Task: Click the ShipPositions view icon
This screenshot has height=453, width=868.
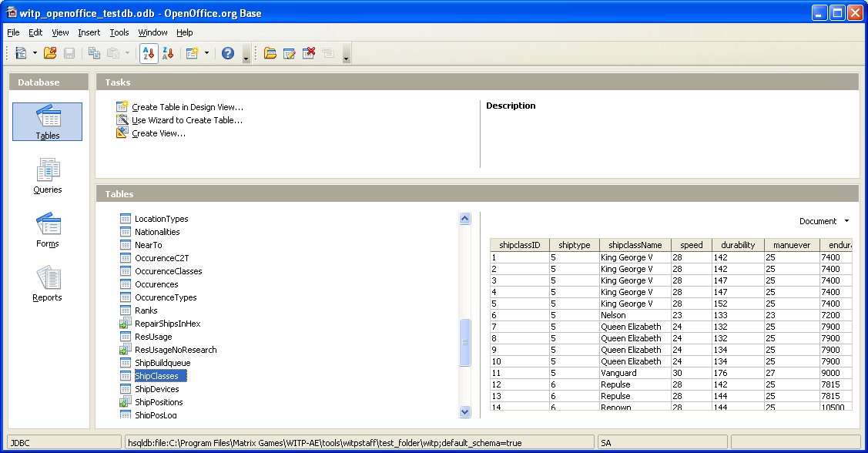Action: coord(126,402)
